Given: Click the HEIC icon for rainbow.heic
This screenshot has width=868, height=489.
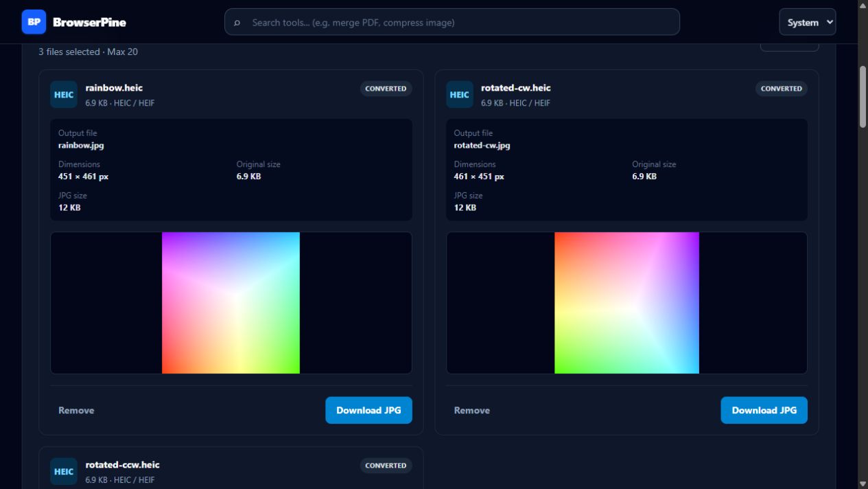Looking at the screenshot, I should [x=64, y=95].
